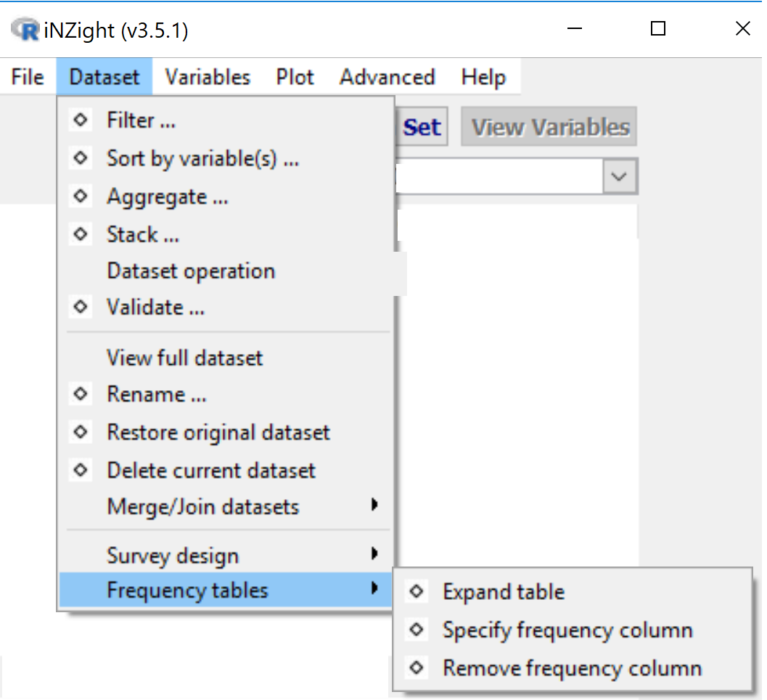
Task: Click the View Variables button
Action: click(548, 125)
